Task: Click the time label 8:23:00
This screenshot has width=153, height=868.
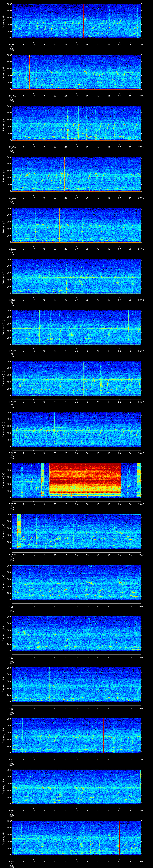Action: [x=12, y=402]
